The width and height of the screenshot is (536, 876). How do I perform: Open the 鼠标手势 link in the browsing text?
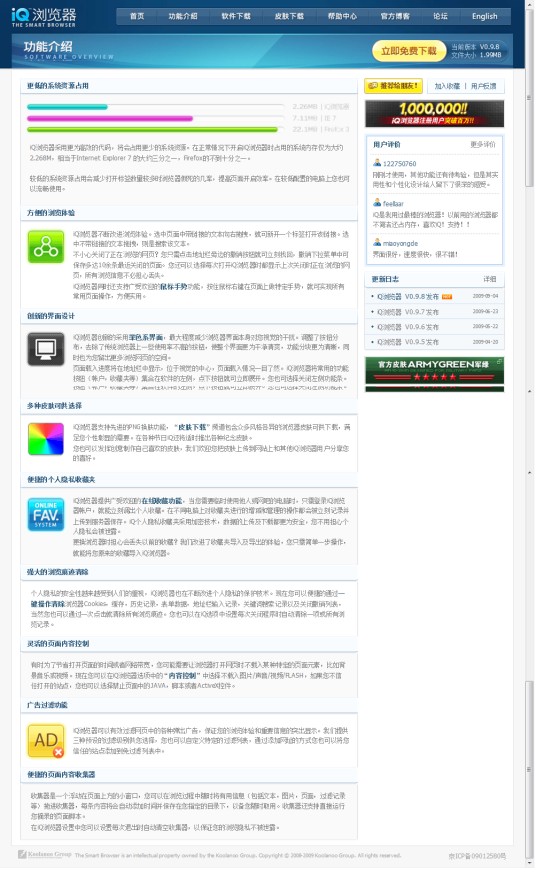click(x=173, y=286)
